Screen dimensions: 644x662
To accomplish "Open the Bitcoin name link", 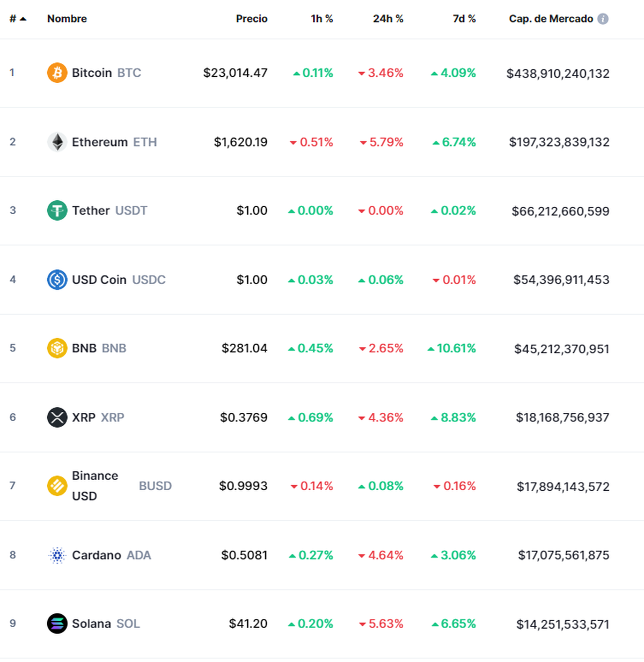I will (91, 72).
